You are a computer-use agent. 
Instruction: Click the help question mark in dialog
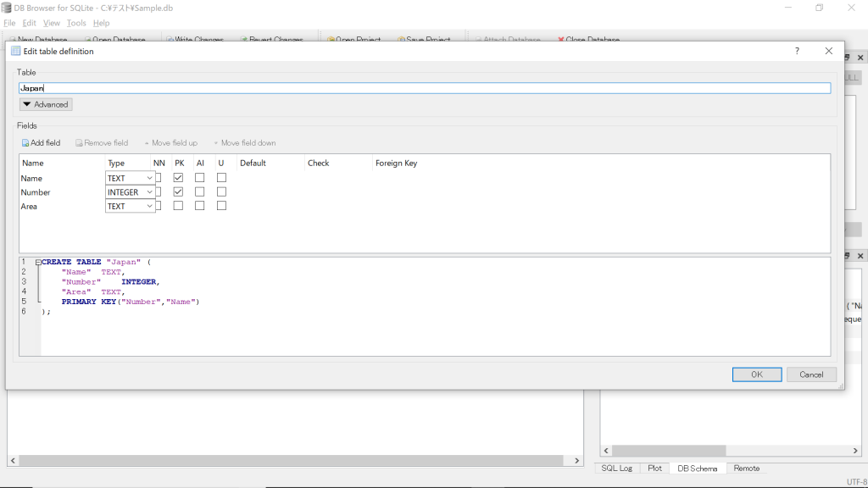(797, 51)
